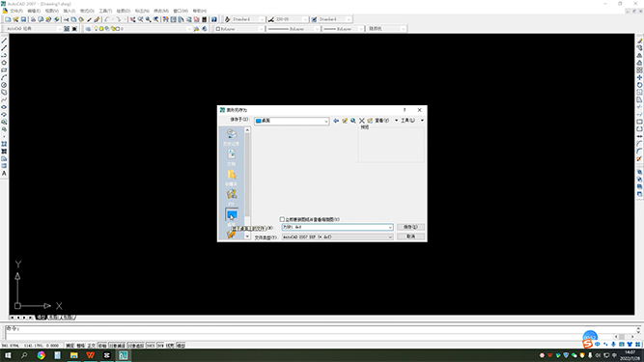The width and height of the screenshot is (644, 362).
Task: Click the Save (保存) button
Action: 410,227
